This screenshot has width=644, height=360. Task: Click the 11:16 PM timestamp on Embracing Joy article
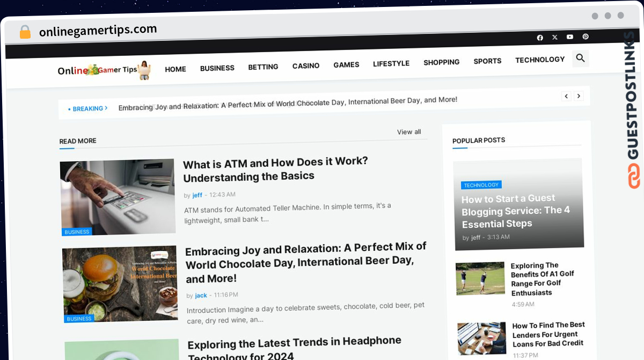(x=226, y=295)
